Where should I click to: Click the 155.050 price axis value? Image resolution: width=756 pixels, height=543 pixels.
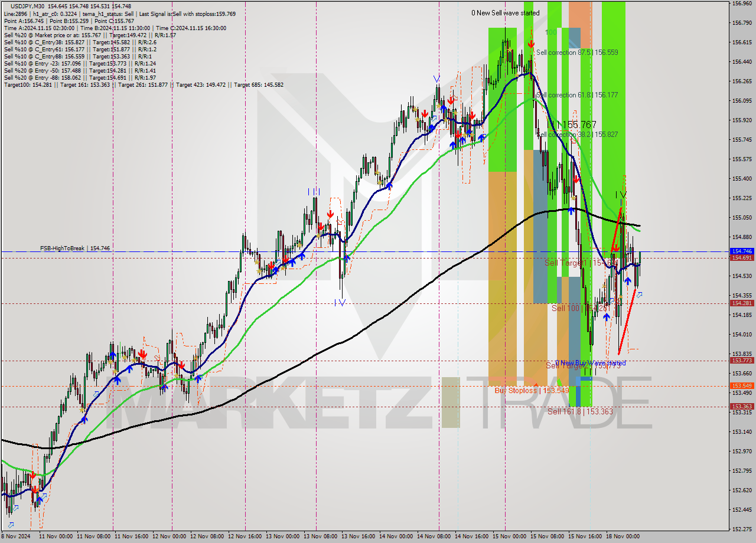pyautogui.click(x=742, y=218)
